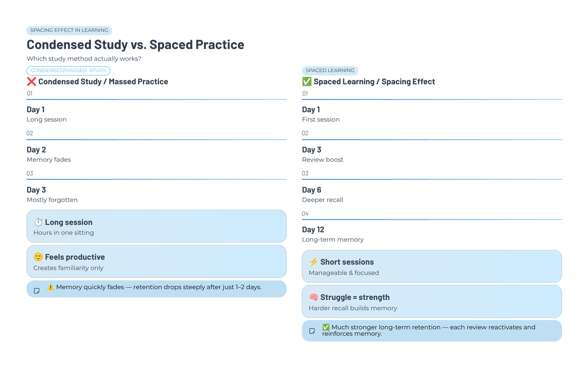Click the warning triangle icon in fades callout
The image size is (588, 370).
coord(50,287)
